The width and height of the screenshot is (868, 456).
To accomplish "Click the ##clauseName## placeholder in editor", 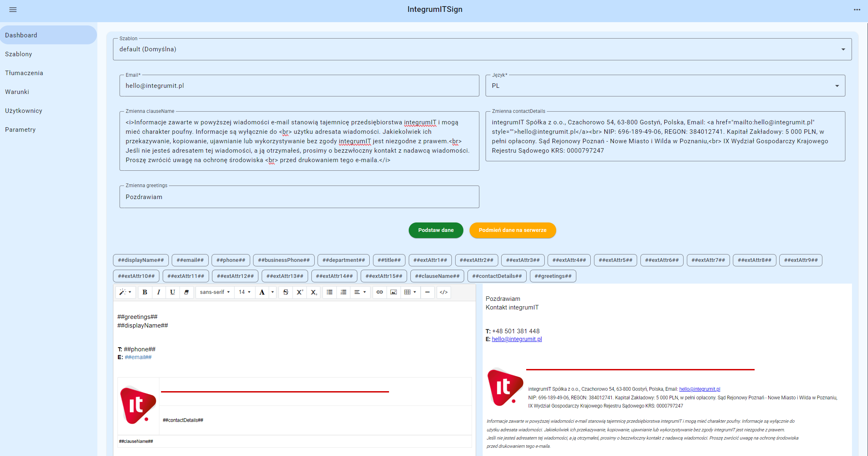I will [136, 442].
